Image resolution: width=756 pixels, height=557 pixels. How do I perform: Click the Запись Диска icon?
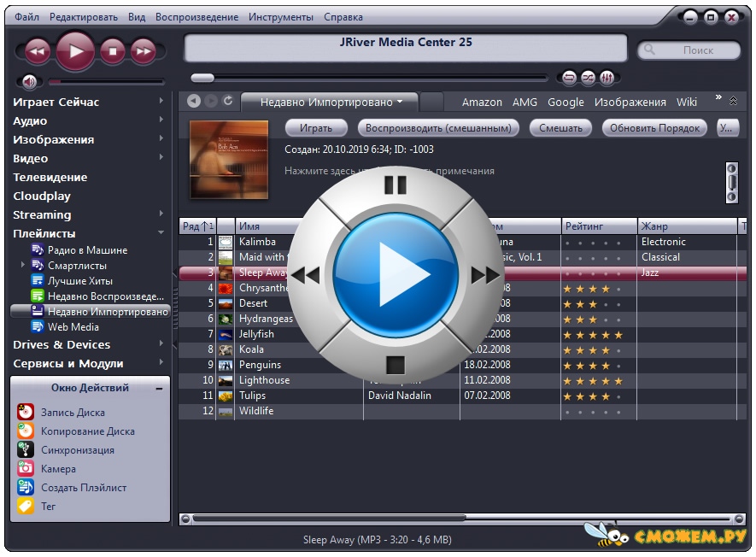[x=26, y=413]
